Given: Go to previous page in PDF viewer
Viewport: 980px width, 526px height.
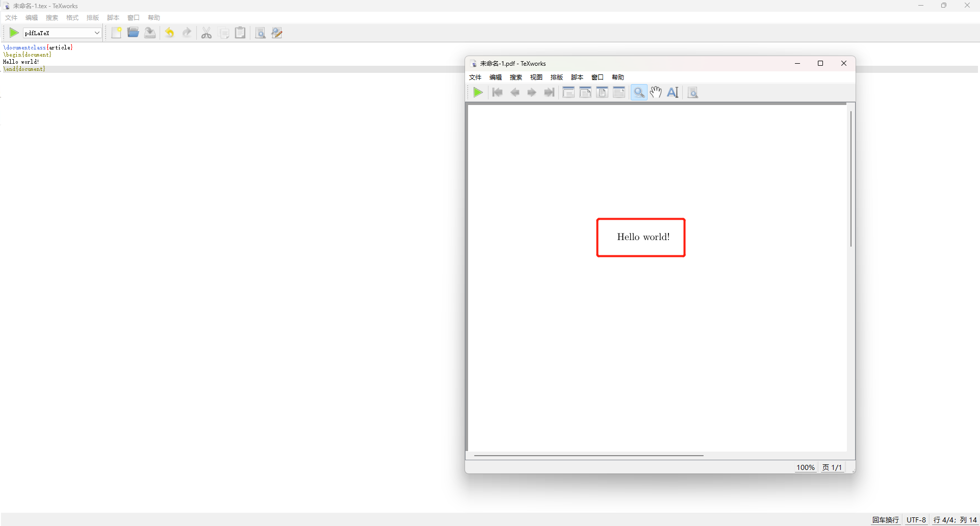Looking at the screenshot, I should [x=515, y=92].
